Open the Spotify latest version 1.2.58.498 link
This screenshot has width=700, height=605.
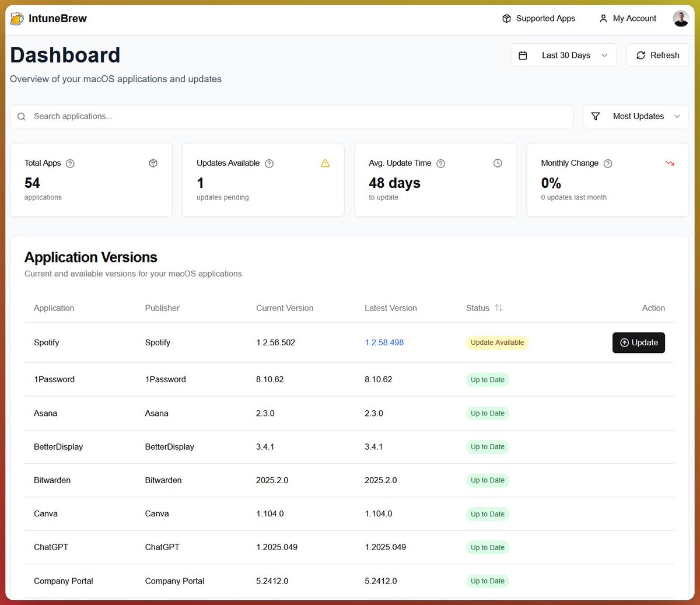[384, 342]
